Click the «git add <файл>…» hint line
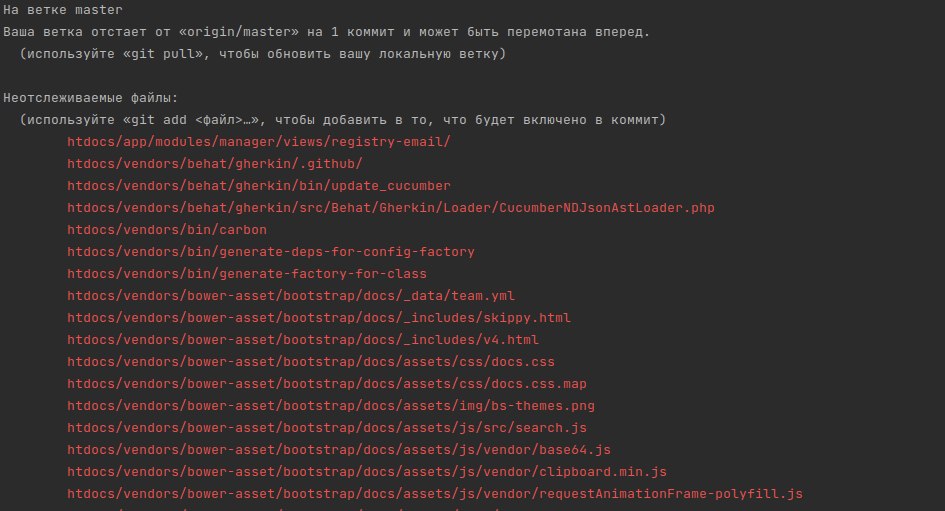Screen dimensions: 945x511 tap(342, 120)
